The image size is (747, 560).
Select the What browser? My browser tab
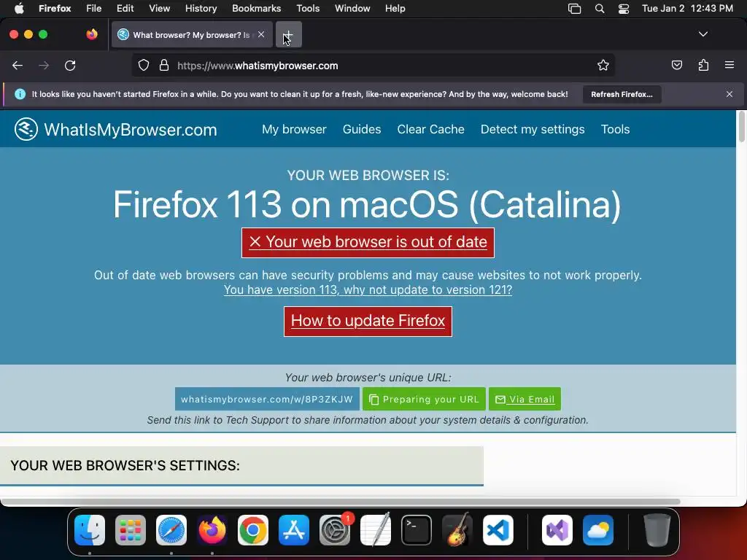point(192,34)
